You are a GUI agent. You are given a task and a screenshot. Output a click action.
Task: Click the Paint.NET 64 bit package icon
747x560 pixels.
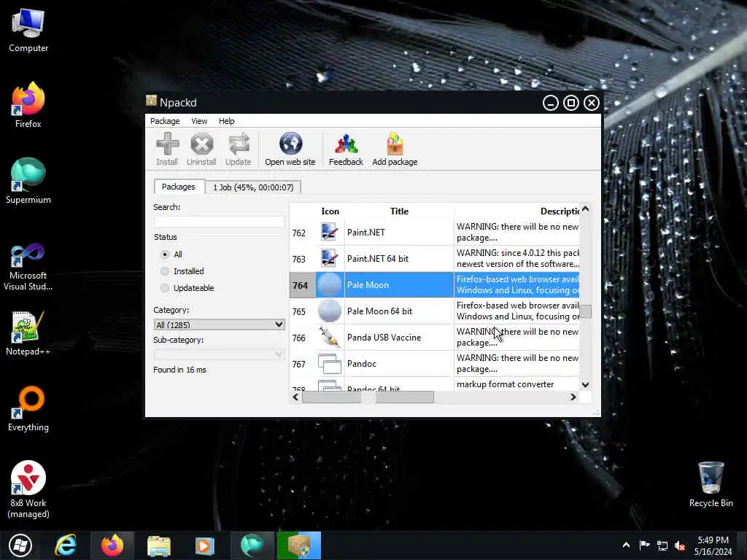pyautogui.click(x=330, y=259)
